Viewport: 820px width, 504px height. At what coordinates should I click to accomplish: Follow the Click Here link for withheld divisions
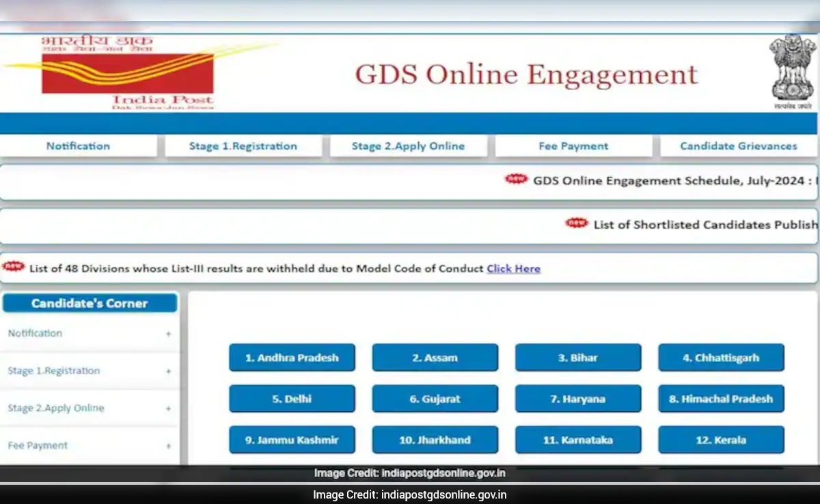[513, 269]
